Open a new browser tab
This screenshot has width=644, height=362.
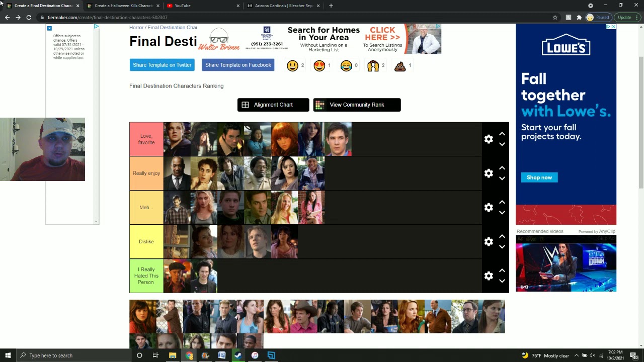(x=331, y=6)
